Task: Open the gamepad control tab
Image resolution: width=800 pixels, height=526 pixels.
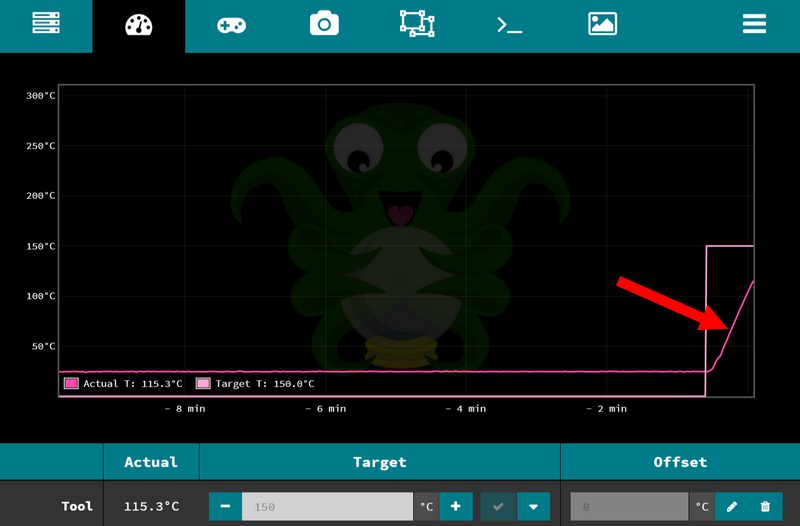Action: pos(232,25)
